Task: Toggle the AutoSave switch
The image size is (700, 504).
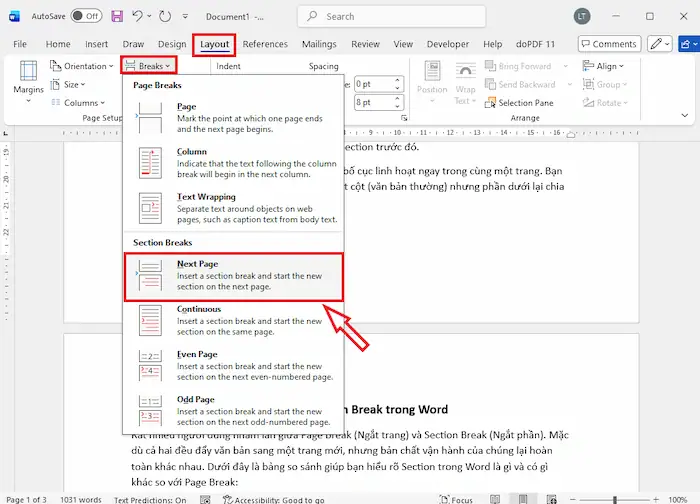Action: pos(87,17)
